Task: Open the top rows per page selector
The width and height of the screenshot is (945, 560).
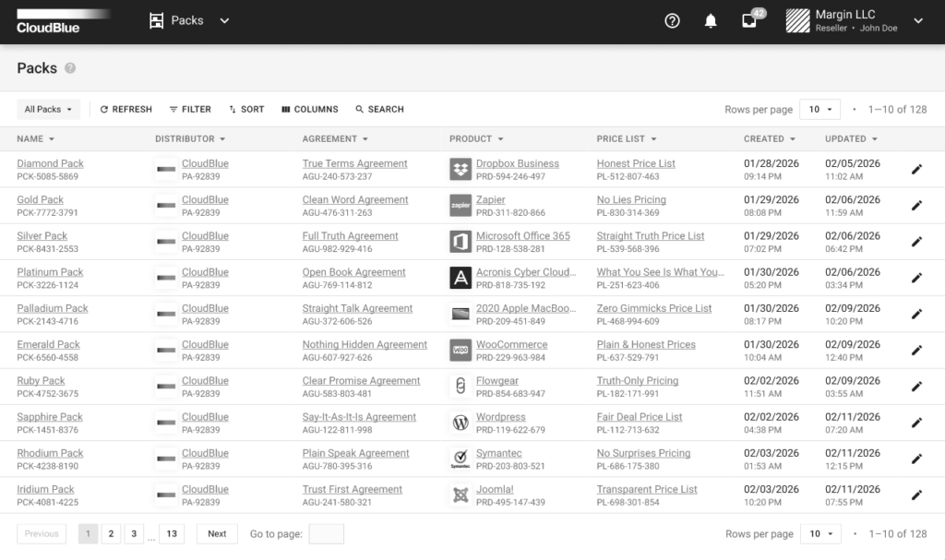Action: click(819, 109)
